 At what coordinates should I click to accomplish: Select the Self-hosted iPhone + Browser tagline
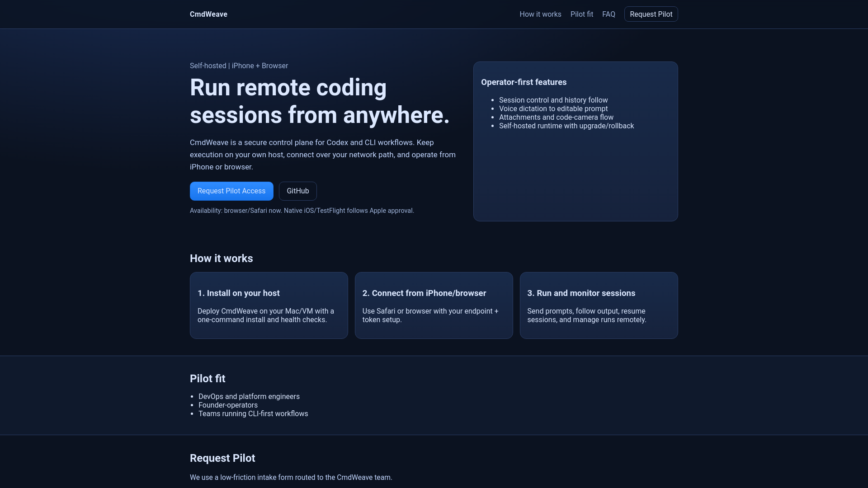[239, 66]
